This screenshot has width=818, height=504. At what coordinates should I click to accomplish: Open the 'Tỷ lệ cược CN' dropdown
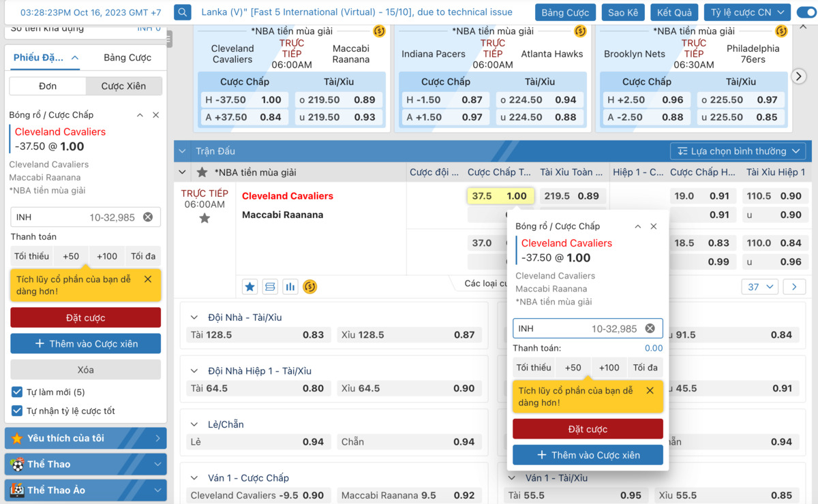pos(747,12)
